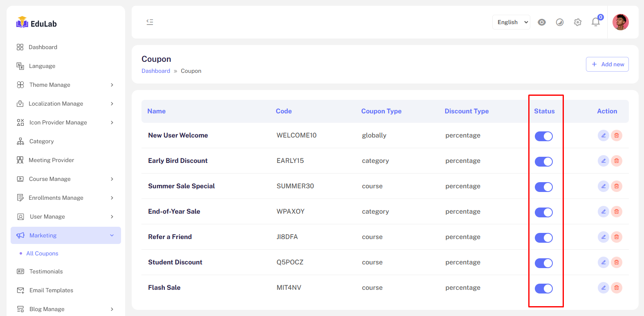Toggle status for End-of-Year Sale coupon
This screenshot has height=316, width=644.
(543, 212)
